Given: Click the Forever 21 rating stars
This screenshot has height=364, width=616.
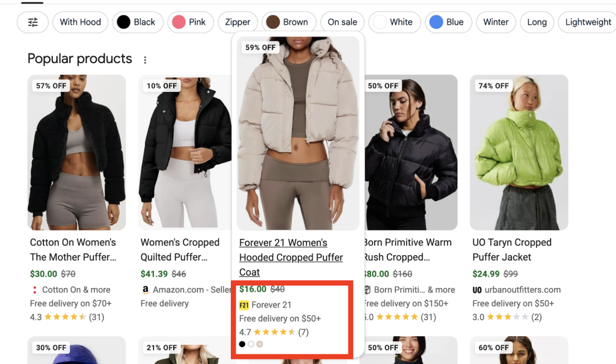Looking at the screenshot, I should coord(274,332).
